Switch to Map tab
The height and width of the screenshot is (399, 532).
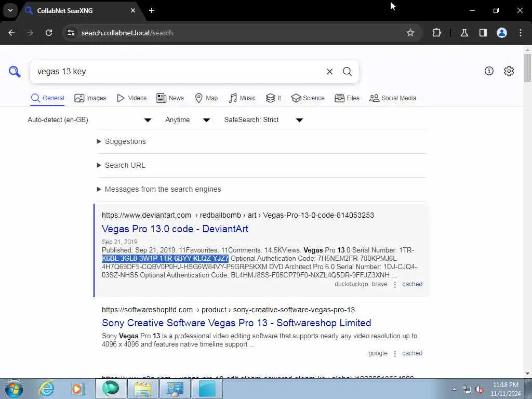click(x=207, y=98)
